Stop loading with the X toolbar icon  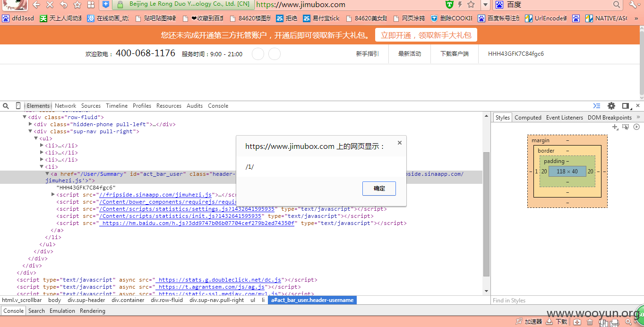[50, 5]
